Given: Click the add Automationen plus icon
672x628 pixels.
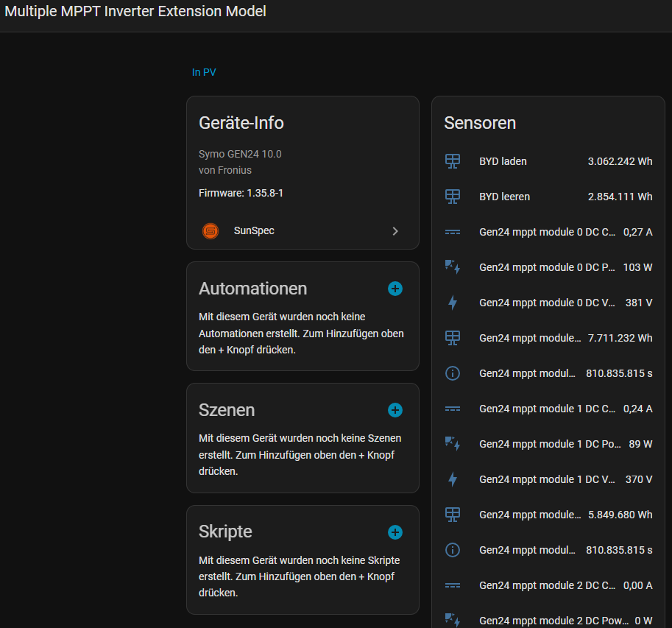Looking at the screenshot, I should 395,289.
